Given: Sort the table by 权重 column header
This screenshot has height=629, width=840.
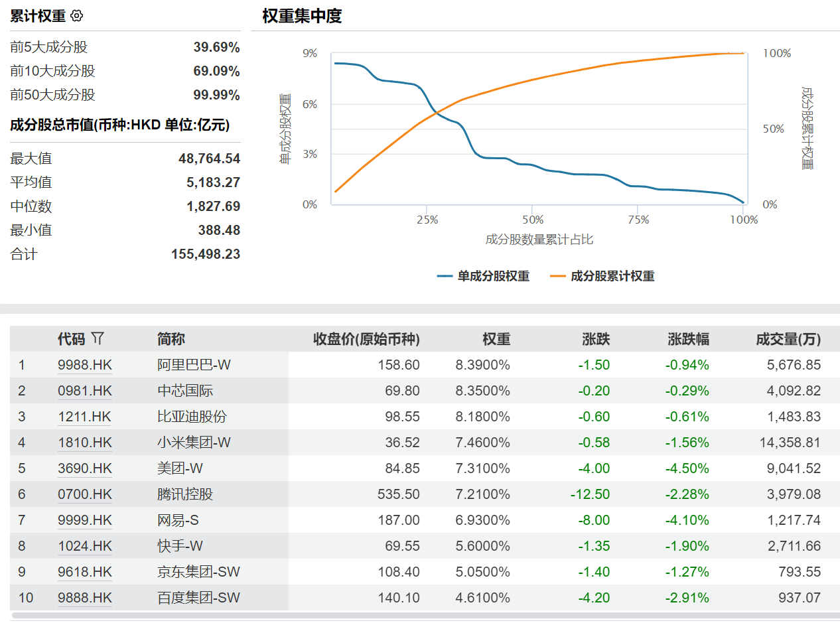Looking at the screenshot, I should coord(497,338).
